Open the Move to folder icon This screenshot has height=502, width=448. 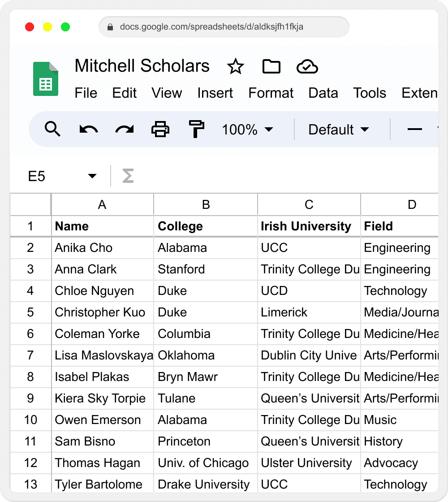click(271, 67)
